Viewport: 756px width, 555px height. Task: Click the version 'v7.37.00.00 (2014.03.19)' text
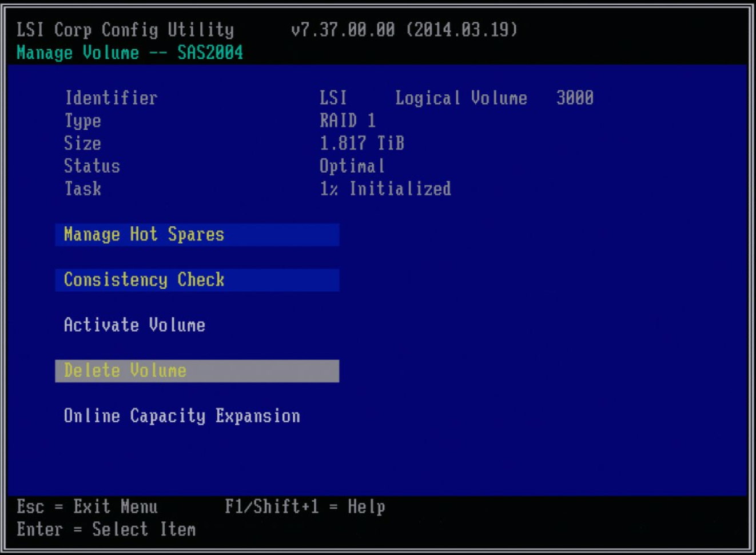coord(404,30)
